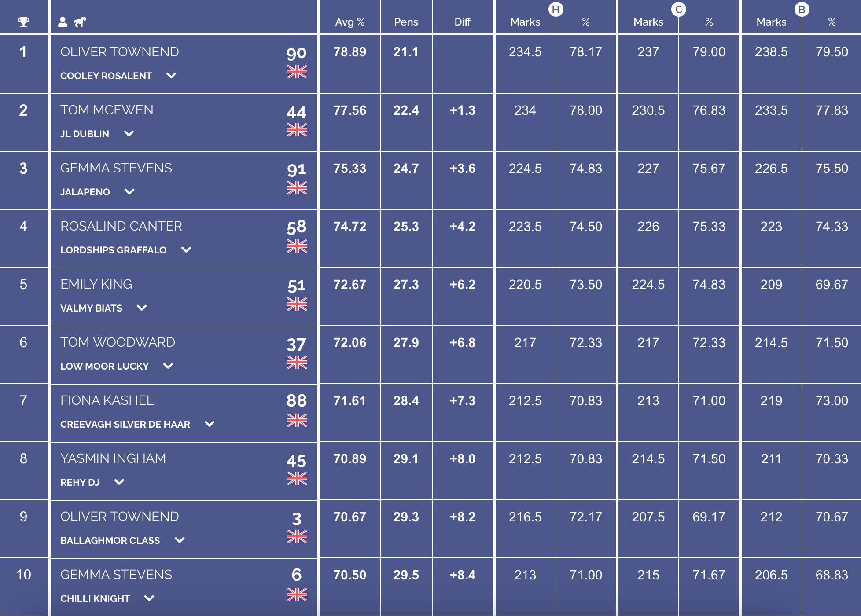The image size is (861, 616).
Task: Sort by the Avg % column header
Action: (350, 22)
